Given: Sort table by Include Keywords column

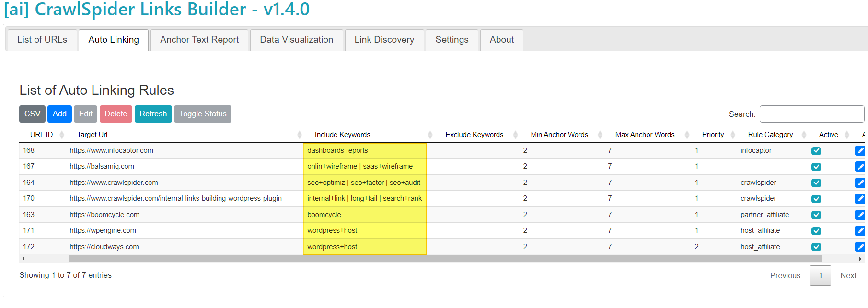Looking at the screenshot, I should point(369,135).
